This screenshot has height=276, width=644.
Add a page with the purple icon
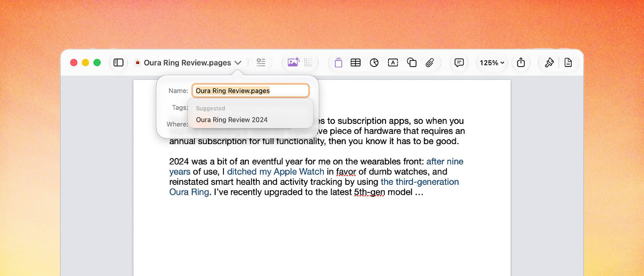[x=338, y=63]
